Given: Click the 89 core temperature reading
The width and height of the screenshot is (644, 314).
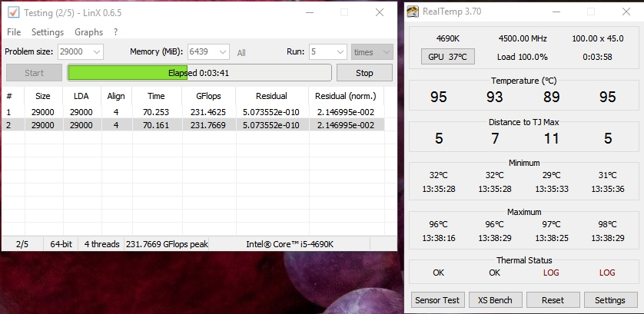Looking at the screenshot, I should [551, 97].
